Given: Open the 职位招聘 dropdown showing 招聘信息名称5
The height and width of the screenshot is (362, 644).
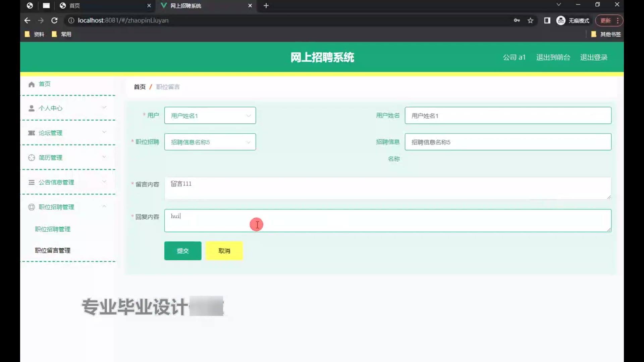Looking at the screenshot, I should (210, 142).
